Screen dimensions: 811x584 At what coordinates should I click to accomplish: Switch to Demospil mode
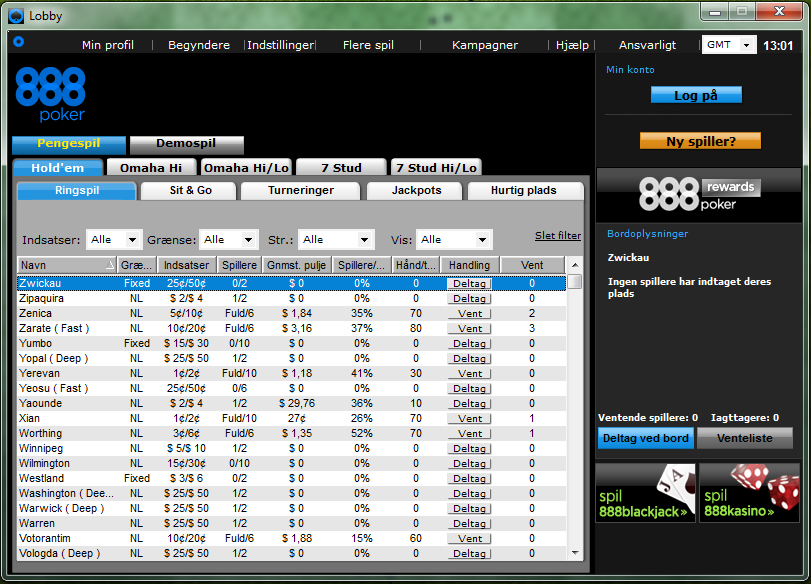click(187, 145)
